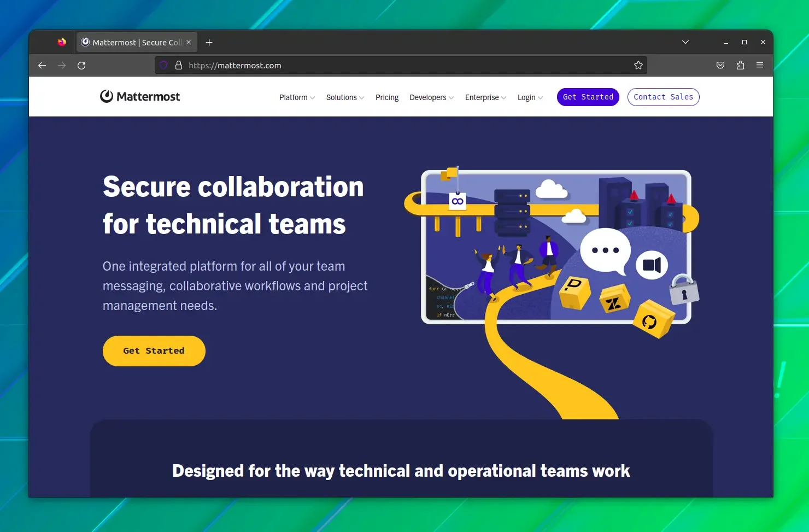Click the browser back arrow
Viewport: 809px width, 532px height.
click(x=42, y=66)
